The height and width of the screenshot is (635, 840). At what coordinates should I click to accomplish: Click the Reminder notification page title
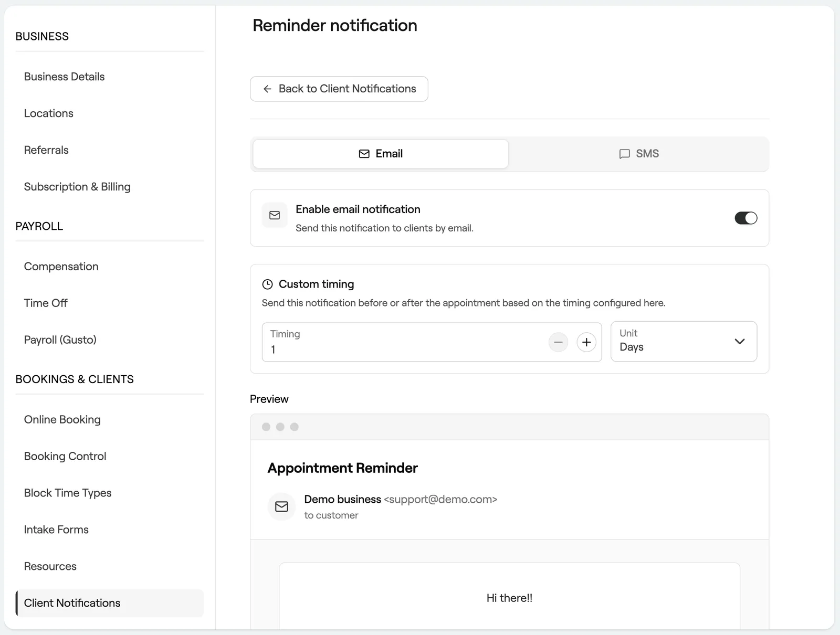335,25
